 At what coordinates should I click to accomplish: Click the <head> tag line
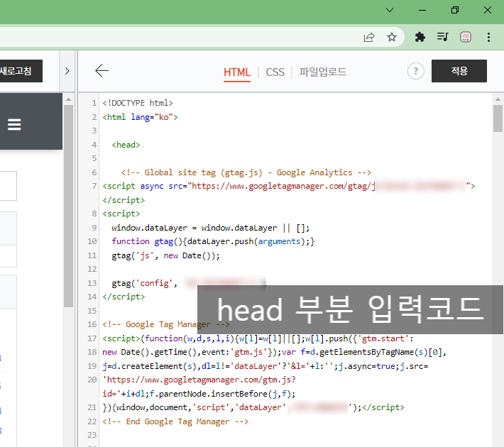[x=126, y=145]
